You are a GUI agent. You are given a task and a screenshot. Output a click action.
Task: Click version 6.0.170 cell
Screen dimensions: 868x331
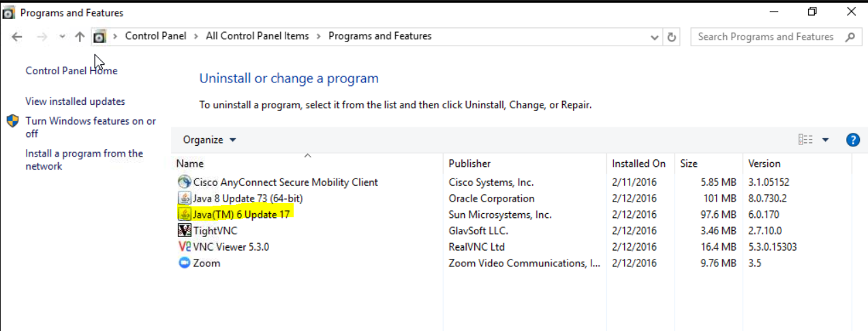[763, 215]
